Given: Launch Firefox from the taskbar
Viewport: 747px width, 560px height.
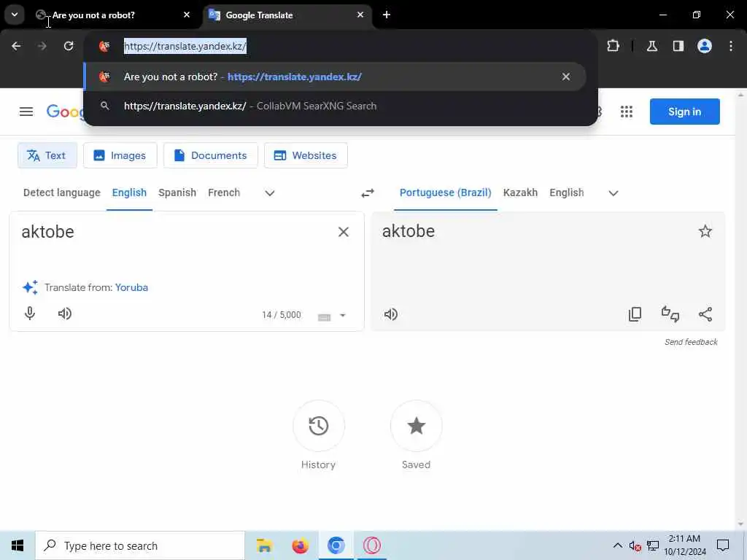Looking at the screenshot, I should (300, 545).
